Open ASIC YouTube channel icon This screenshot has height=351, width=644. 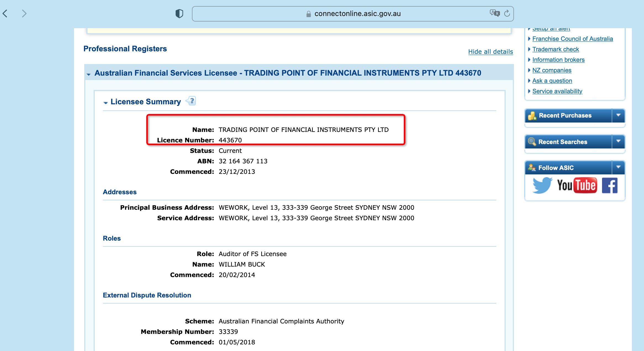click(x=577, y=185)
